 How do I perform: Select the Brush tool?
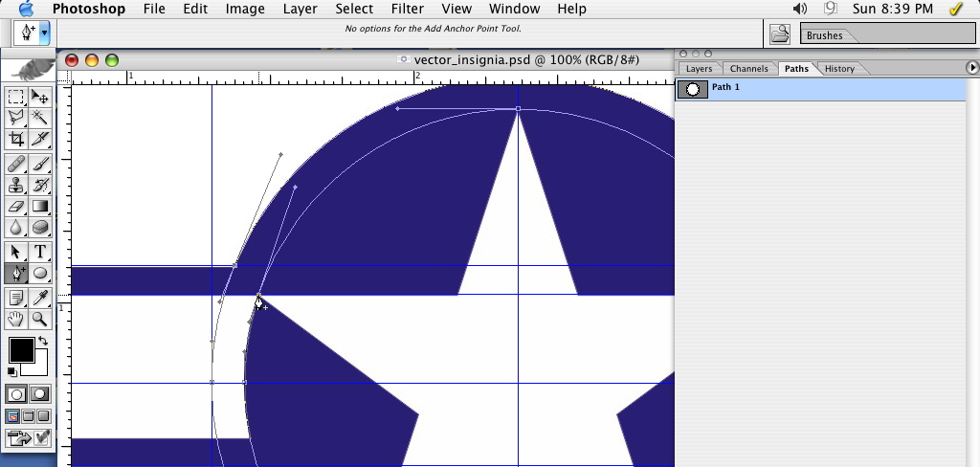click(40, 165)
